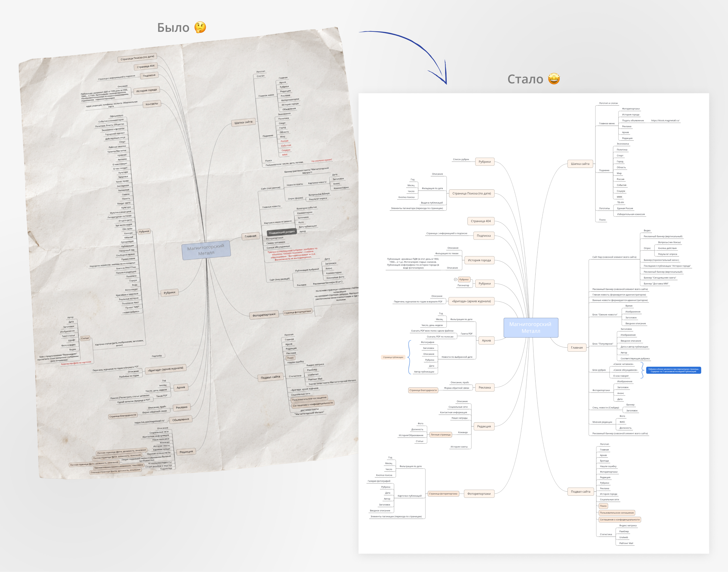
Task: Select the «Самое обсуждаемое» item
Action: pyautogui.click(x=625, y=370)
